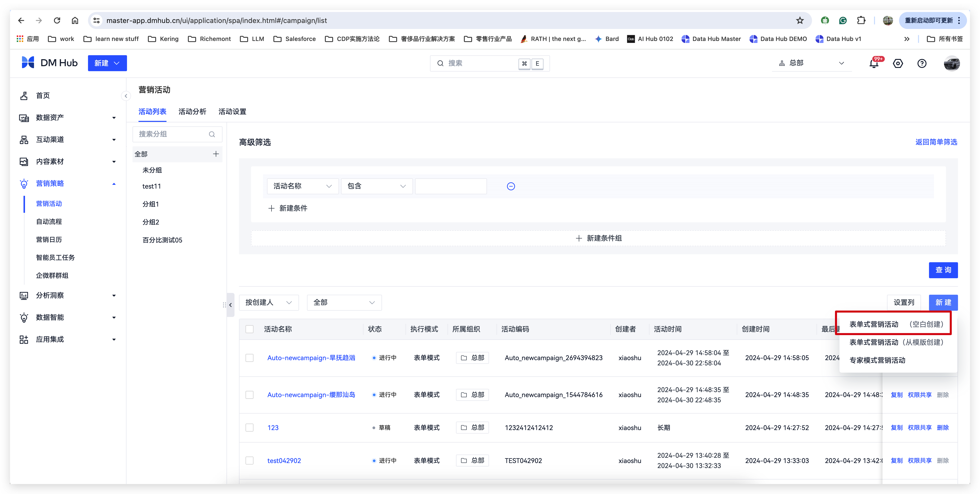The image size is (980, 494).
Task: Open the 包含 operator dropdown
Action: [377, 186]
